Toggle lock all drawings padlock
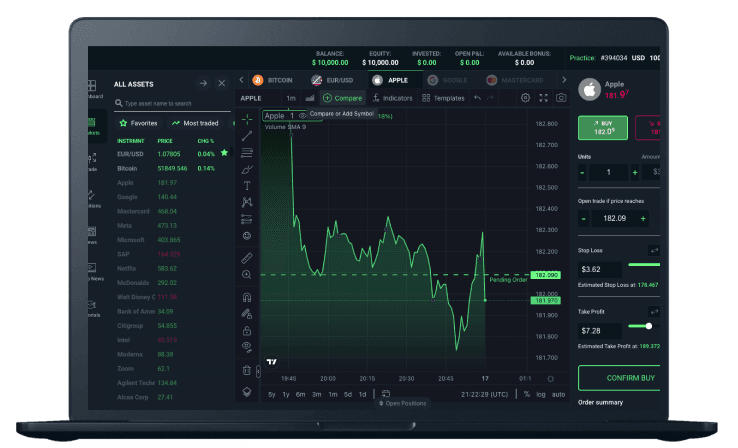Screen dimensions: 738x448 click(247, 330)
